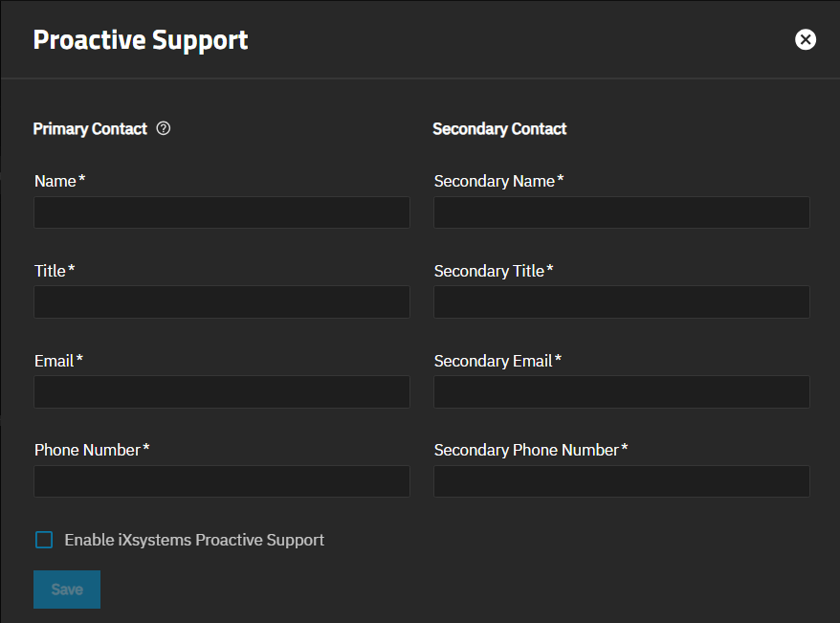Image resolution: width=840 pixels, height=623 pixels.
Task: Tick the Enable iXsystems Proactive Support checkbox
Action: point(44,540)
